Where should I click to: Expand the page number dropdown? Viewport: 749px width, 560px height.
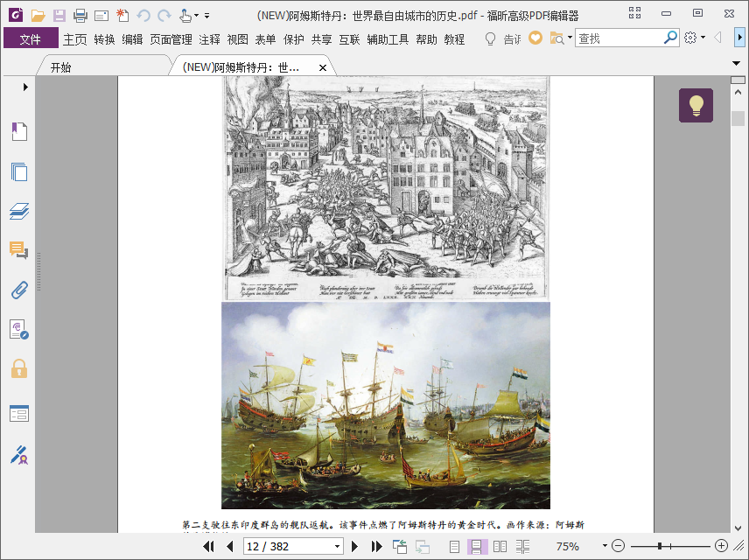click(x=337, y=546)
